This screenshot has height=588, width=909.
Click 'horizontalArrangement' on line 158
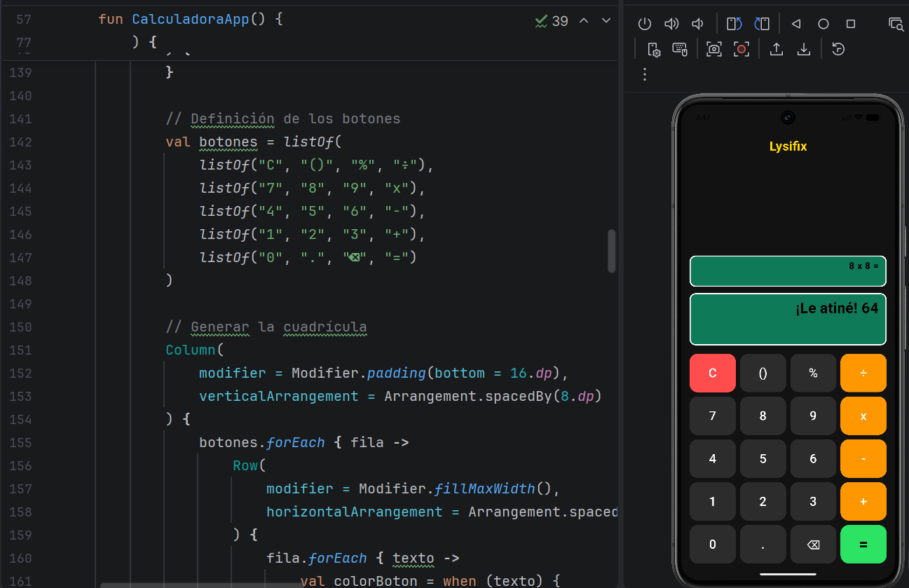[x=355, y=512]
